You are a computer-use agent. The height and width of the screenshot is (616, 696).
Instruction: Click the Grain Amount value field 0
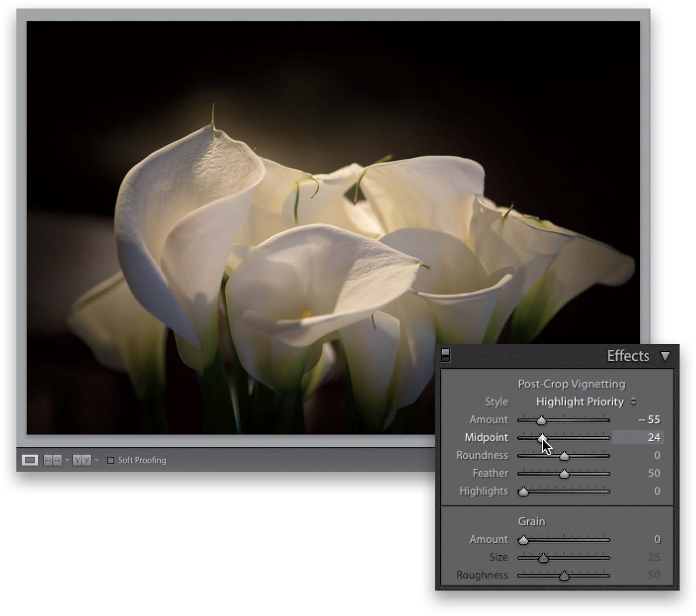pos(657,539)
